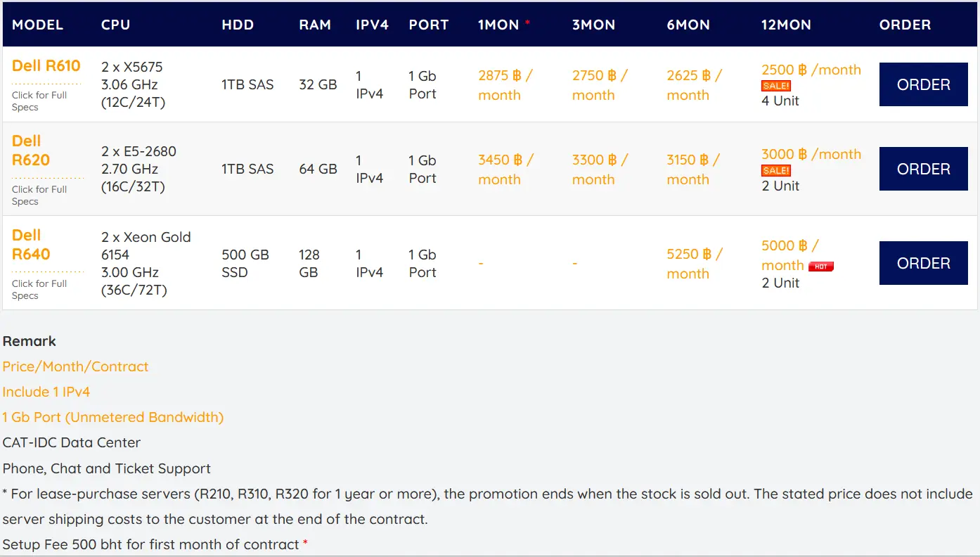This screenshot has width=980, height=557.
Task: Click the 12MON column header
Action: [x=786, y=25]
